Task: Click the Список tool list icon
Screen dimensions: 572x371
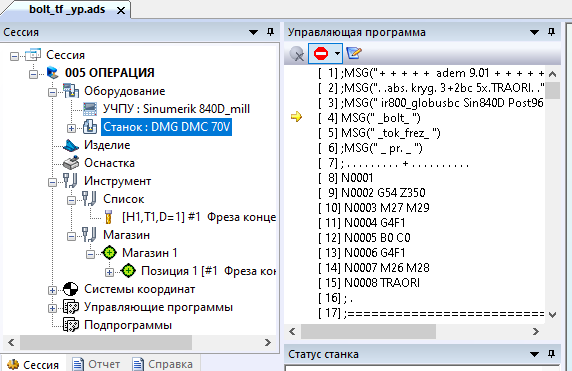Action: click(89, 199)
